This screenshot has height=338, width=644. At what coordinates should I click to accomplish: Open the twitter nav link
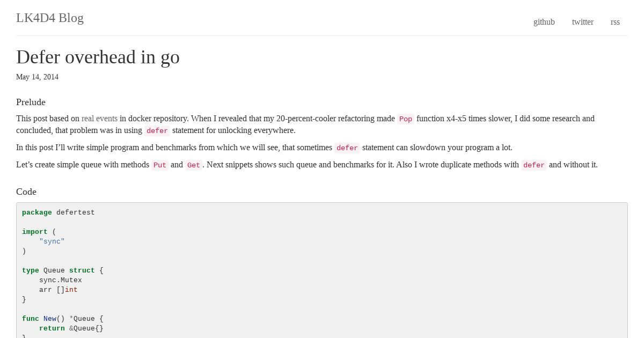583,22
